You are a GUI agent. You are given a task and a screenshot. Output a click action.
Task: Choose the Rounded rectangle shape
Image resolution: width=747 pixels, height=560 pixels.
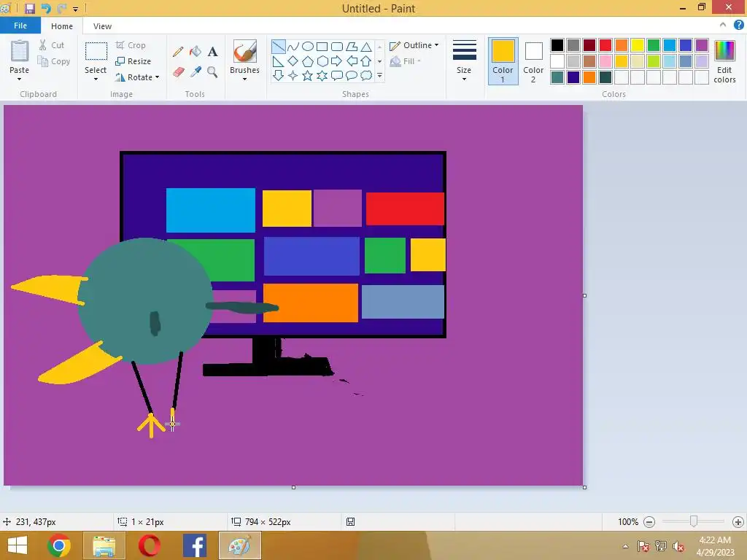[x=337, y=46]
